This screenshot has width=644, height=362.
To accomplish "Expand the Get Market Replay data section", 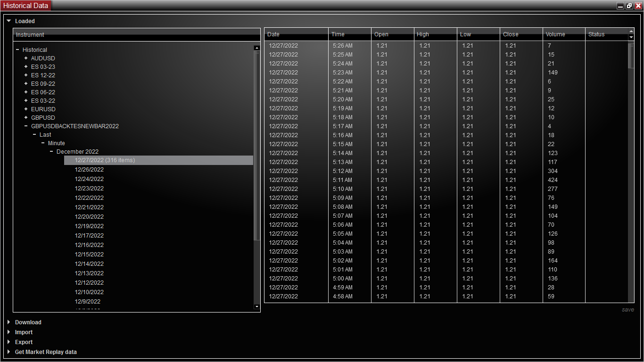I will 8,352.
